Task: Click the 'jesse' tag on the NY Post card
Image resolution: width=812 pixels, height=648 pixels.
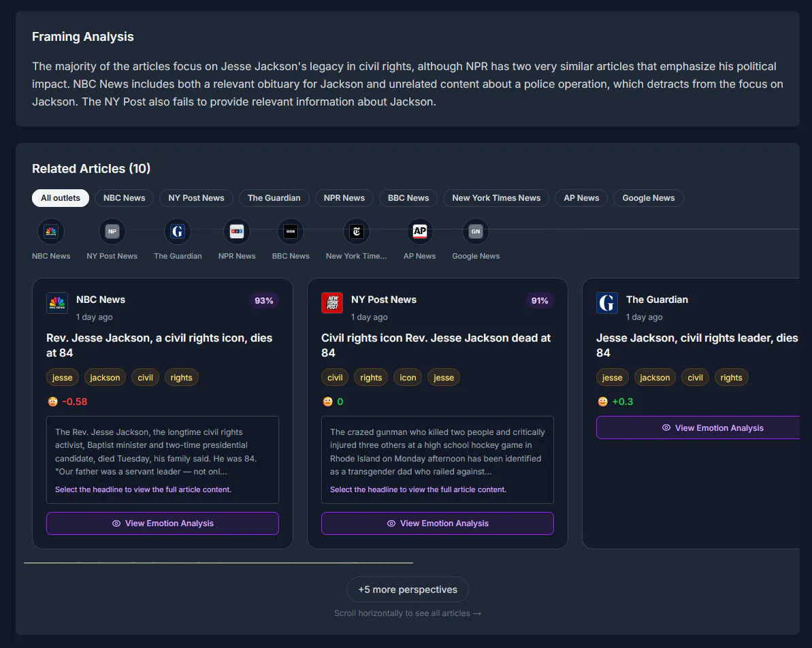Action: (444, 378)
